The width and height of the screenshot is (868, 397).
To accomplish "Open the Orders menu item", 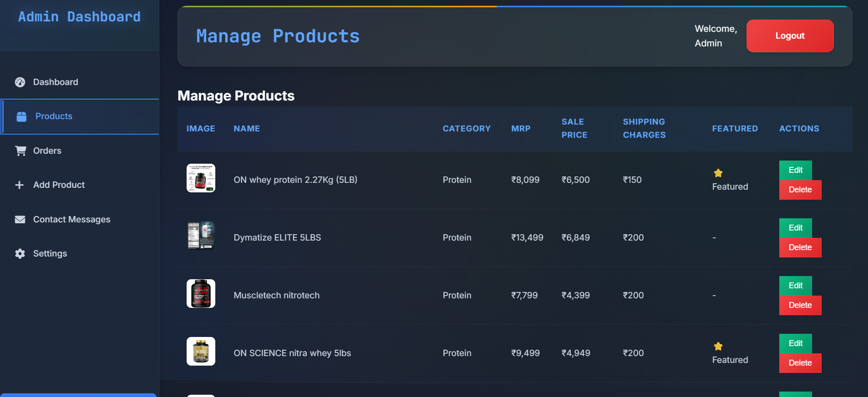I will point(47,151).
